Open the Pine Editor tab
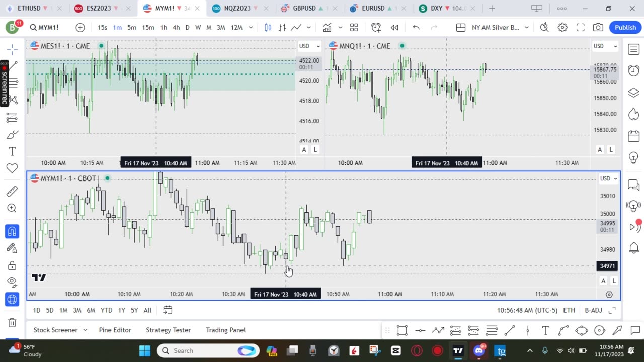Screen dimensions: 644x362 pyautogui.click(x=115, y=330)
